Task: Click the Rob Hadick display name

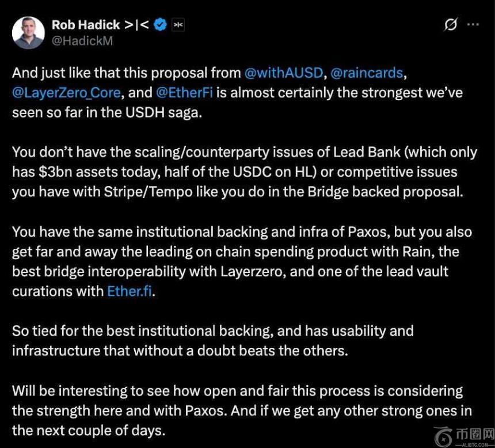Action: 86,25
